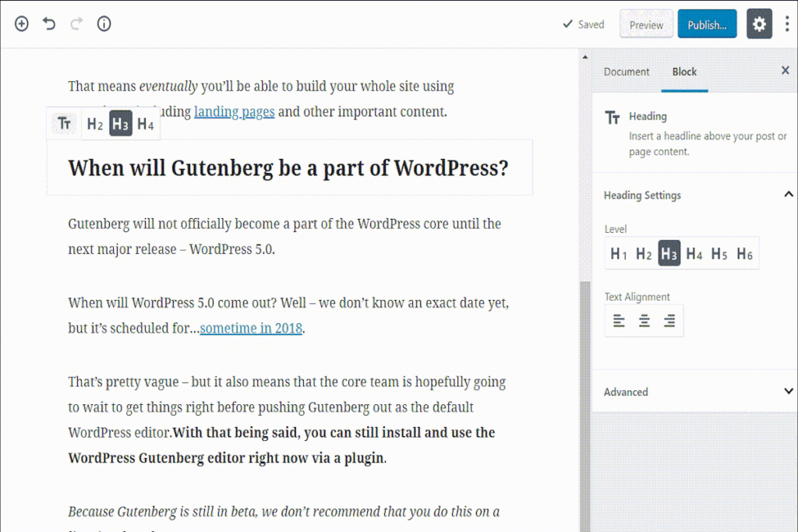
Task: Click the Publish button
Action: [x=707, y=24]
